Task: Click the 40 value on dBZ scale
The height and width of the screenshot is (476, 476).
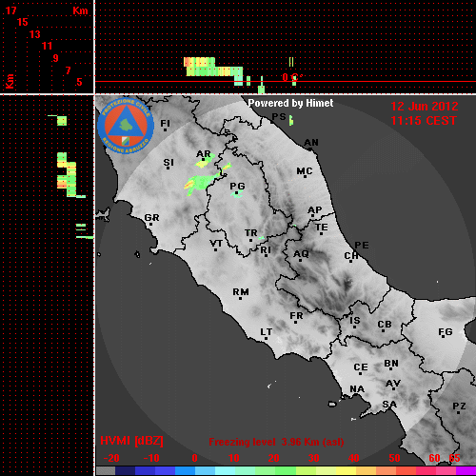Action: (x=353, y=458)
